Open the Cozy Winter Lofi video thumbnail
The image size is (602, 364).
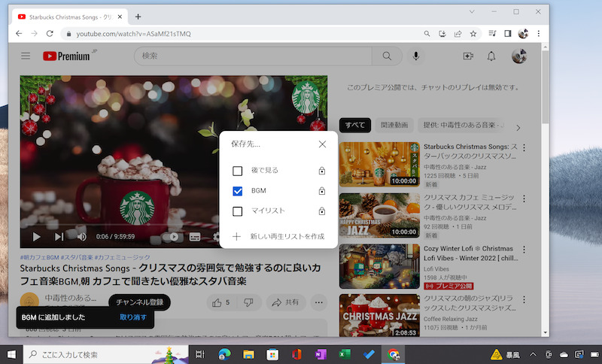click(x=379, y=265)
